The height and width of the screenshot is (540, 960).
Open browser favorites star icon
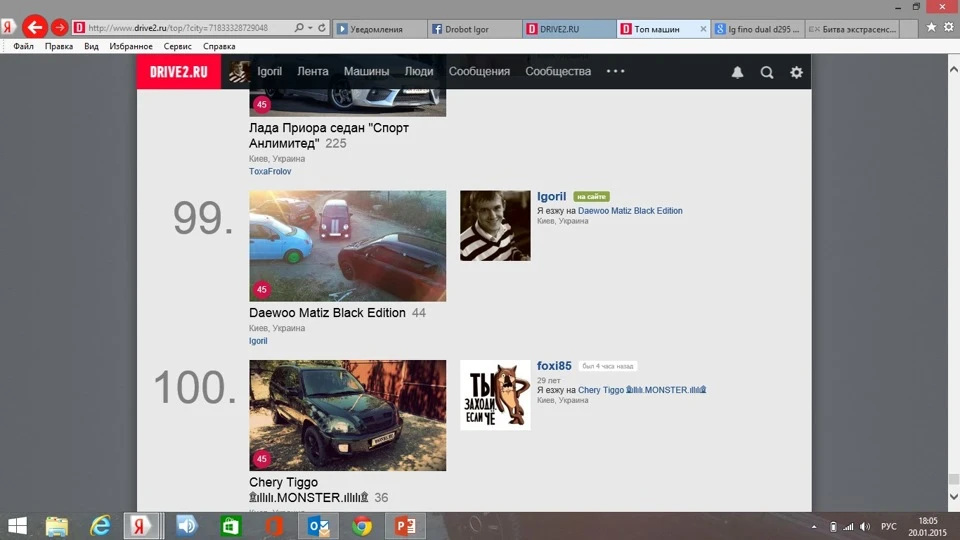coord(931,27)
